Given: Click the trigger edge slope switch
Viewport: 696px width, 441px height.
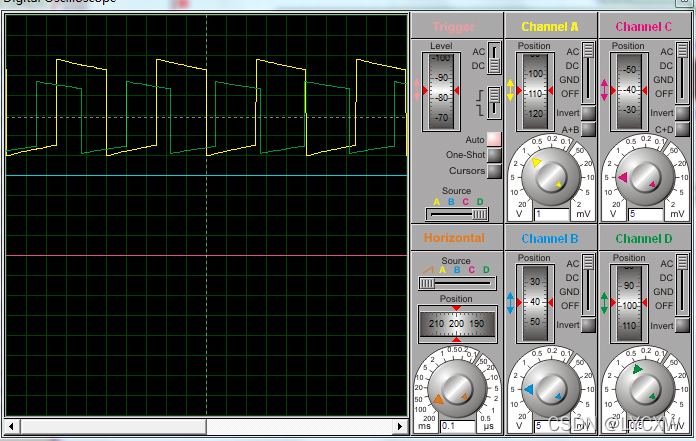Looking at the screenshot, I should tap(494, 103).
